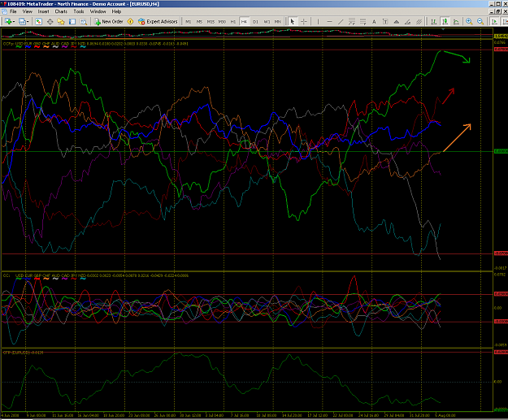Switch chart to D1 timeframe
508x420 pixels.
pos(255,22)
